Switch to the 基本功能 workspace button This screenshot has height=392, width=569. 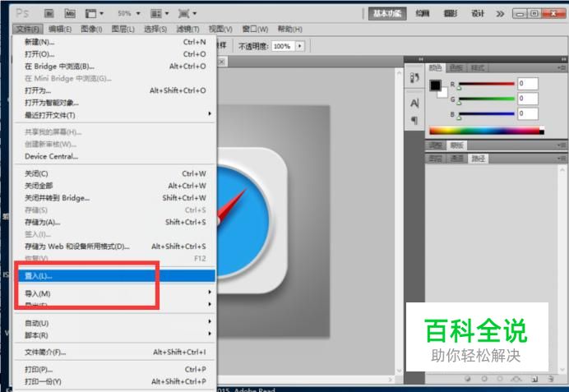point(387,14)
